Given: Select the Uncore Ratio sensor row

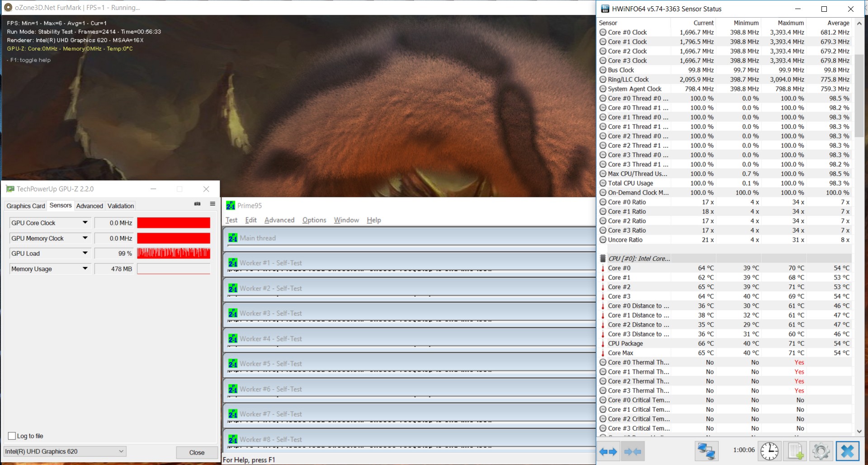Looking at the screenshot, I should point(725,240).
